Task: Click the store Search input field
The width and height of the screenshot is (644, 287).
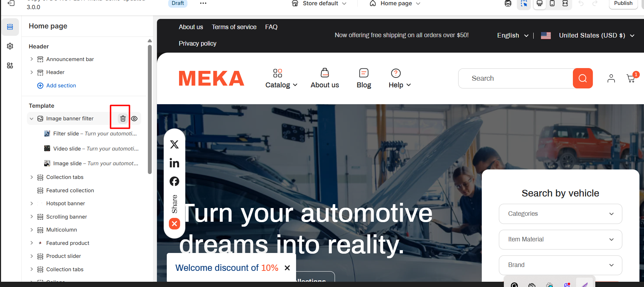Action: 515,78
